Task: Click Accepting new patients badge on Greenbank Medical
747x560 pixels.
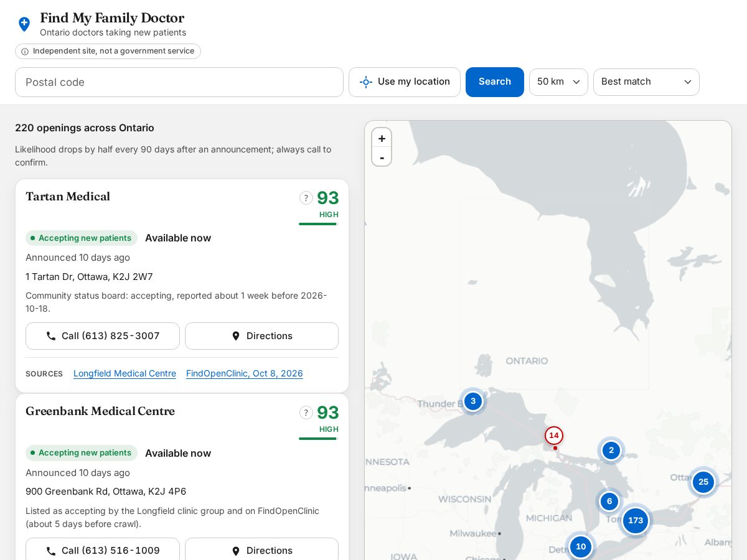Action: [x=82, y=453]
